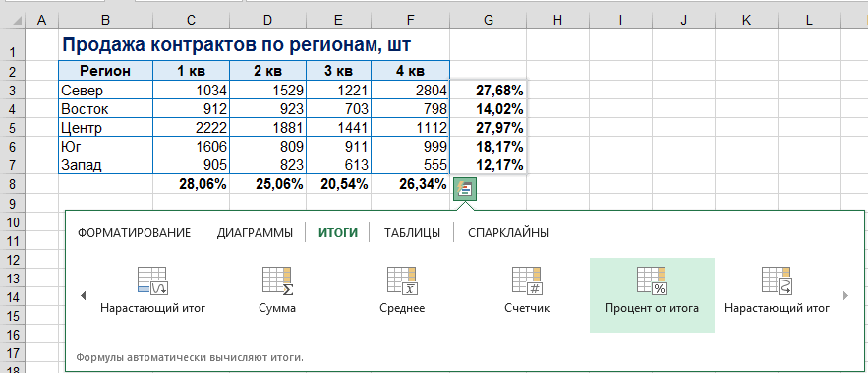The image size is (868, 373).
Task: Select row 2 header
Action: 13,71
